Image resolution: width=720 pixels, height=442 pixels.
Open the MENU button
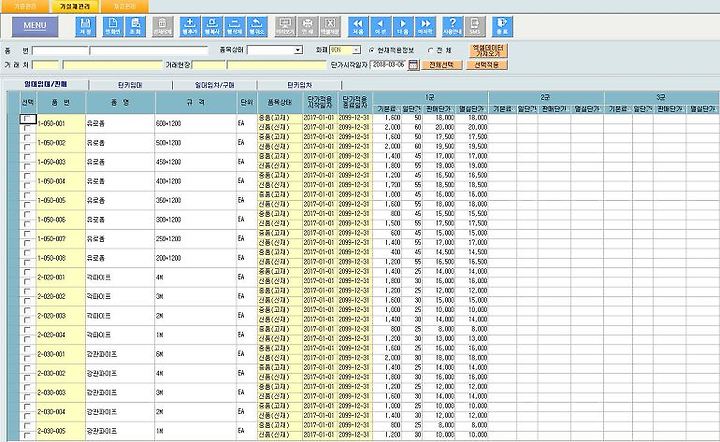(x=35, y=26)
